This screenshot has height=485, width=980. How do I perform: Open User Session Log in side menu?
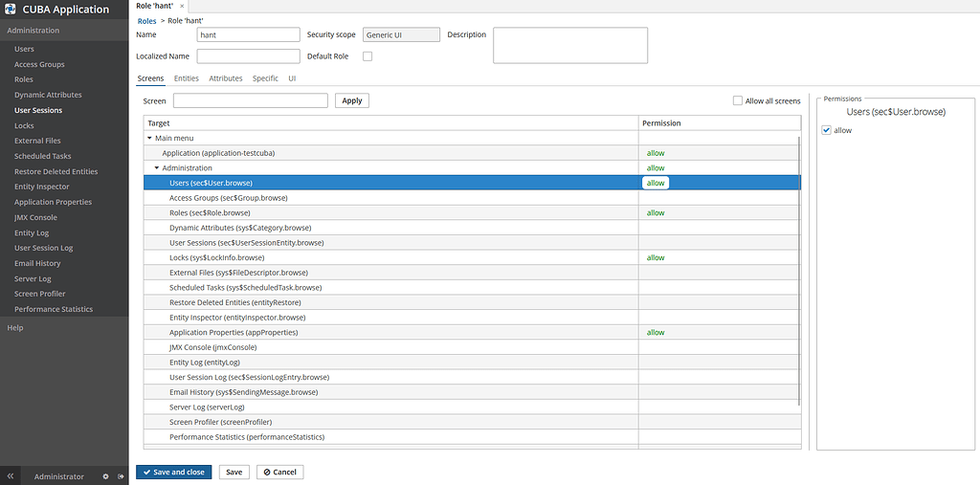44,248
